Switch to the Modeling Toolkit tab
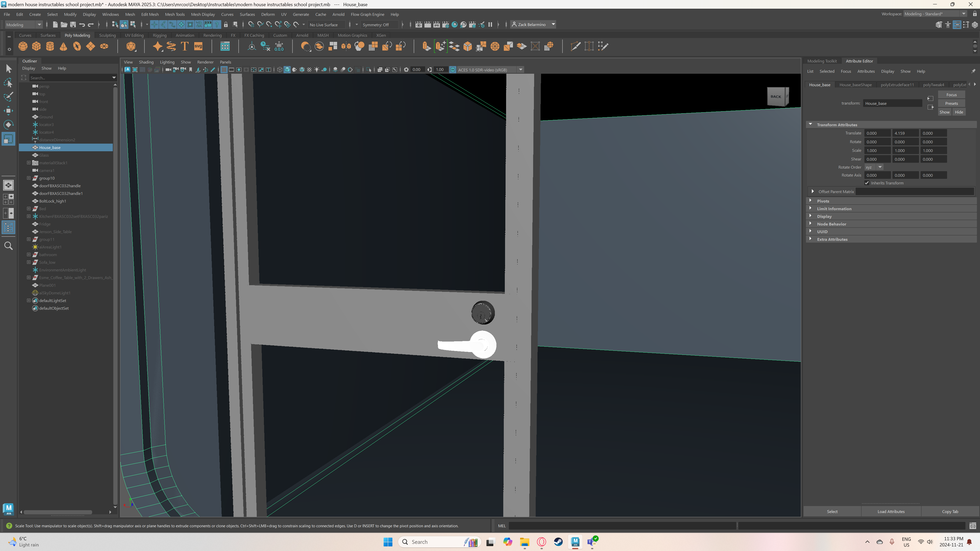The height and width of the screenshot is (551, 980). (x=822, y=61)
